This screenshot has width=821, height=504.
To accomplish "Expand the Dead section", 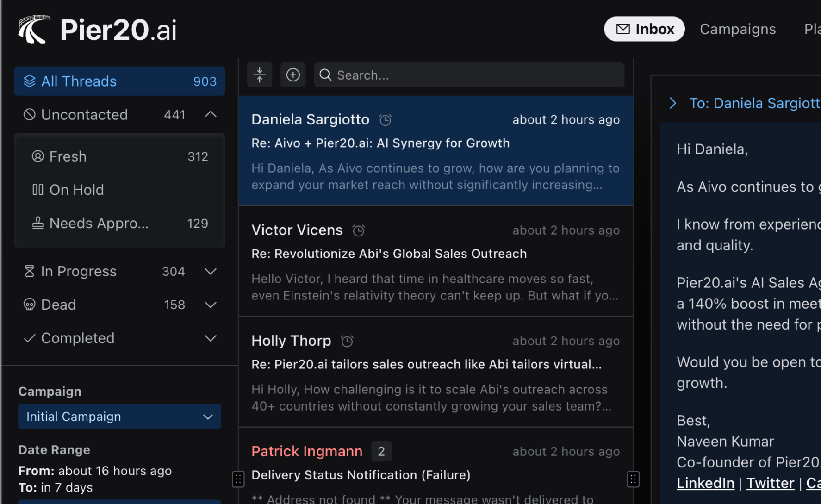I will click(x=211, y=305).
